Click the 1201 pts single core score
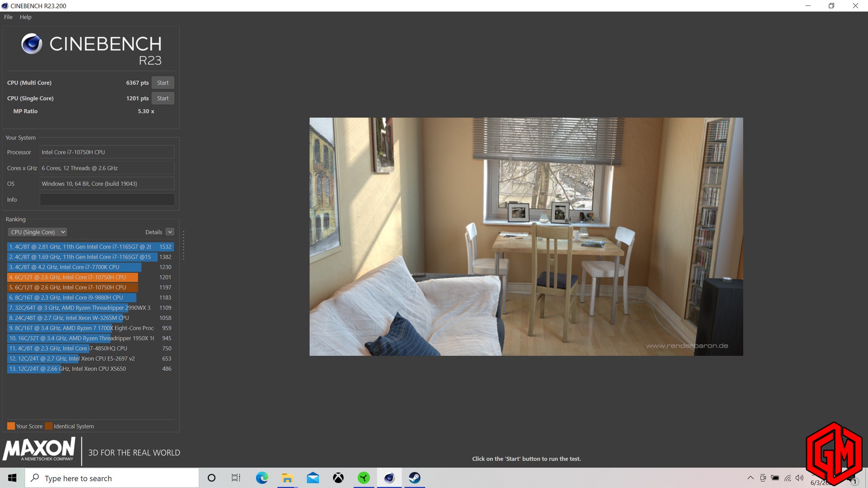 pyautogui.click(x=137, y=98)
